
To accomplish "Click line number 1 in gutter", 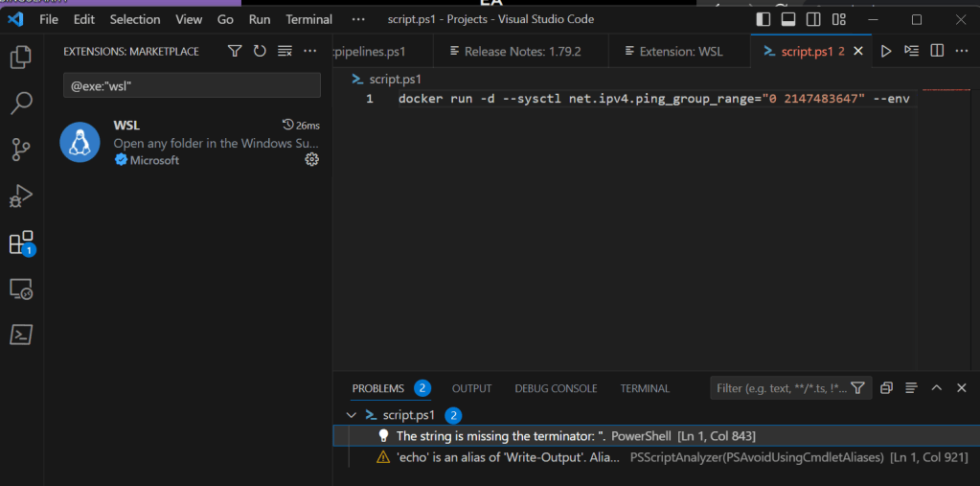I will 370,99.
